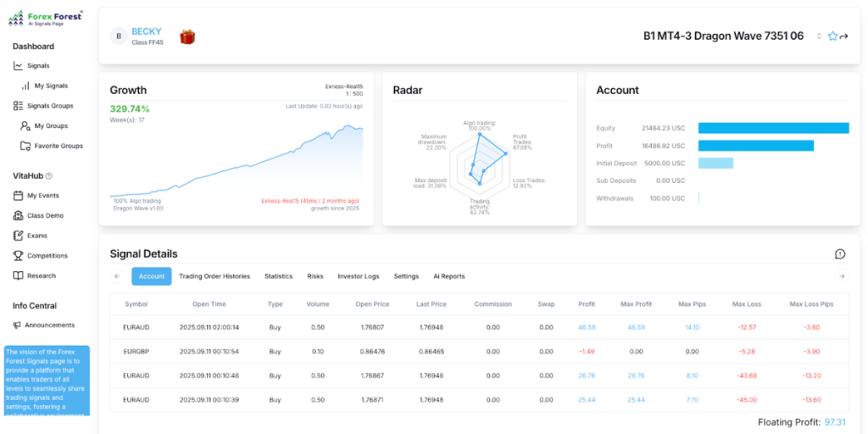Click the VitaHub help question icon
The width and height of the screenshot is (868, 434).
coord(48,176)
